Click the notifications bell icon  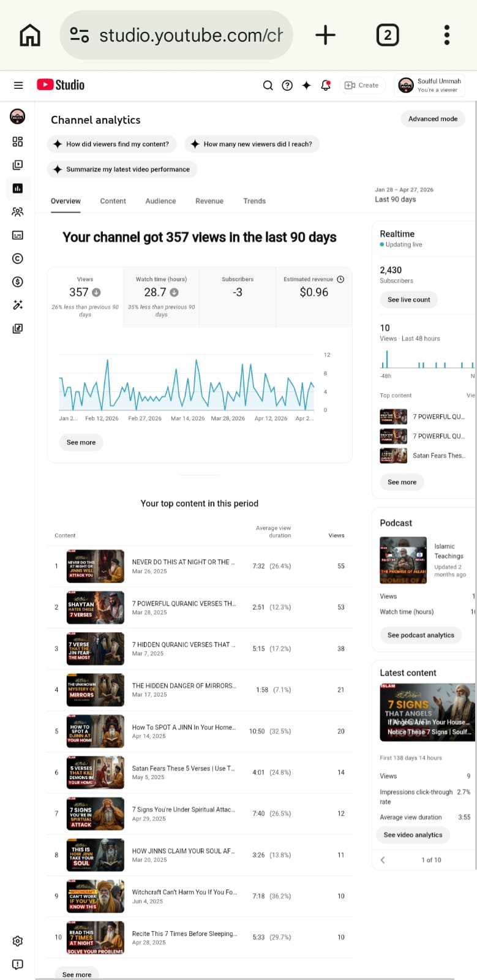click(x=326, y=85)
